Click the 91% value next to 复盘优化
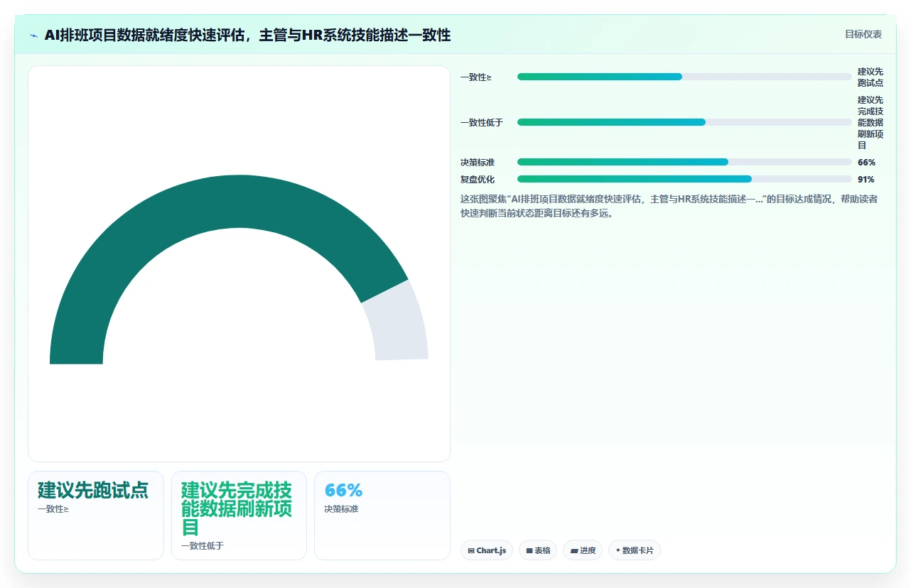Image resolution: width=911 pixels, height=588 pixels. [x=866, y=180]
